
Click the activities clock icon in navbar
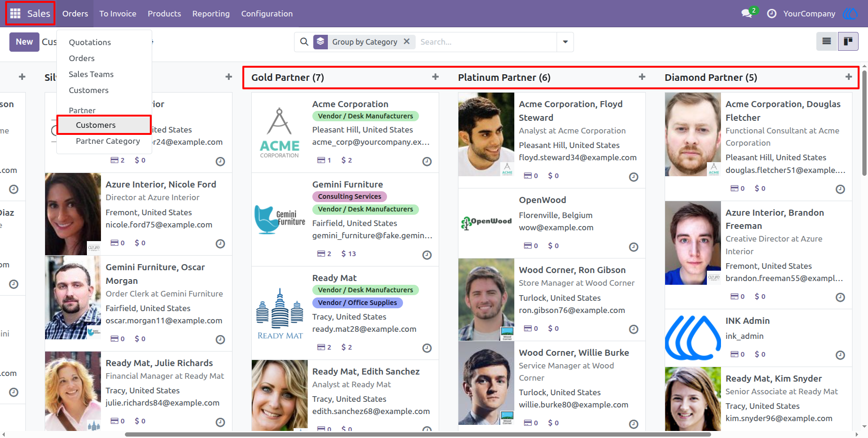[x=772, y=14]
